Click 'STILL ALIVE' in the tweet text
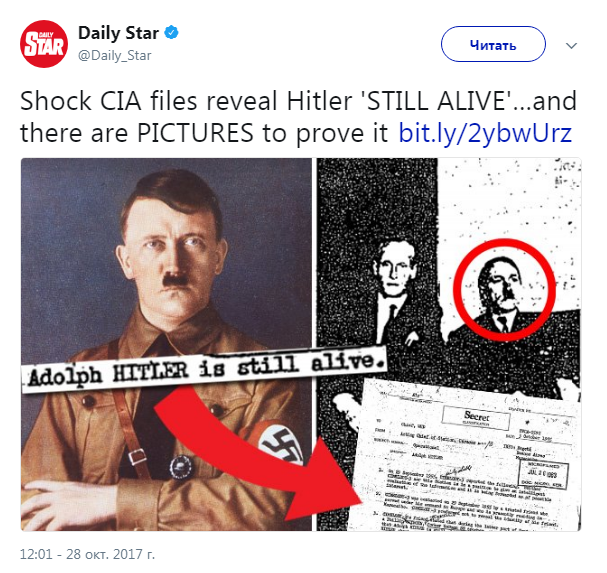The width and height of the screenshot is (607, 573). point(437,101)
